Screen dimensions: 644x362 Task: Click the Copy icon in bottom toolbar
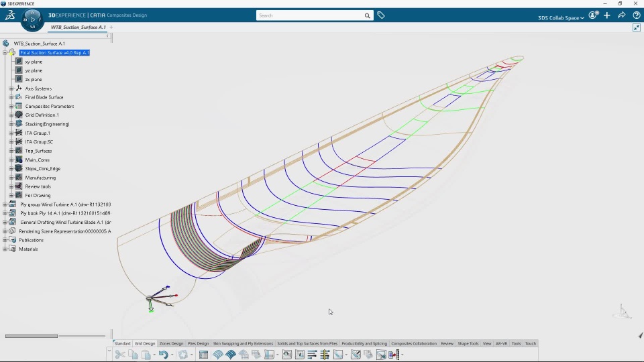tap(133, 355)
